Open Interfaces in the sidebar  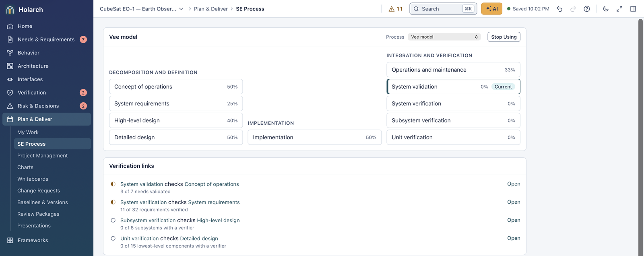pyautogui.click(x=47, y=79)
